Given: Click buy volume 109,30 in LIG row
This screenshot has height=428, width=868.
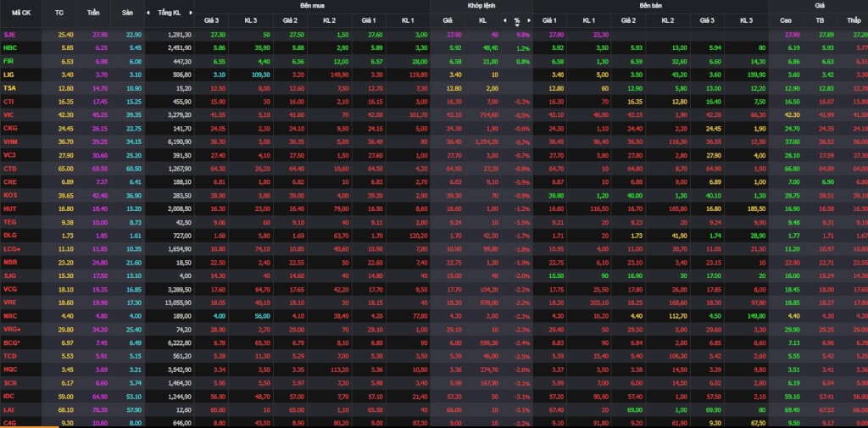Looking at the screenshot, I should tap(261, 75).
